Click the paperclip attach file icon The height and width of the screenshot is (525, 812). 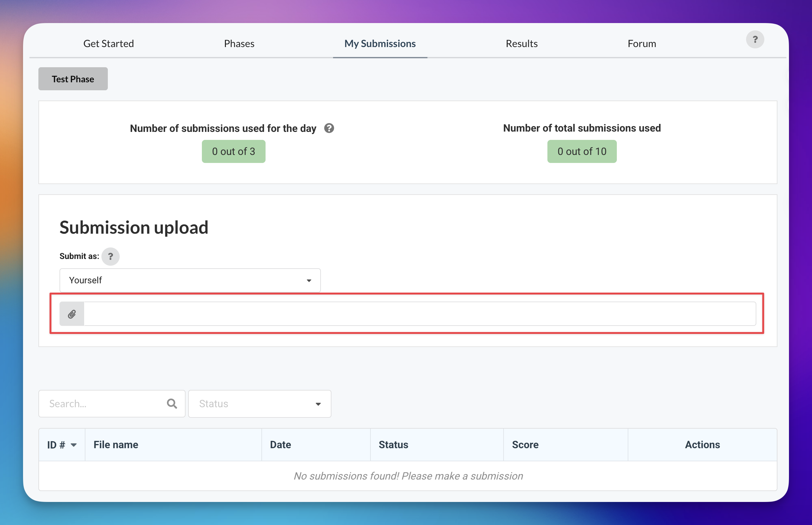[72, 314]
